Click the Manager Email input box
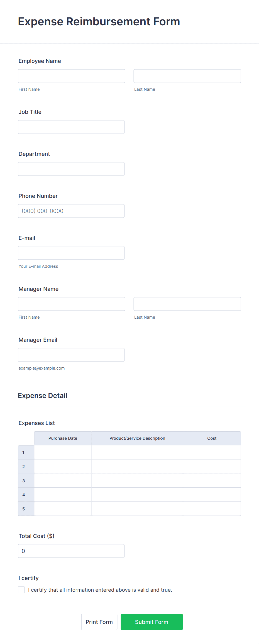The width and height of the screenshot is (259, 644). 71,355
